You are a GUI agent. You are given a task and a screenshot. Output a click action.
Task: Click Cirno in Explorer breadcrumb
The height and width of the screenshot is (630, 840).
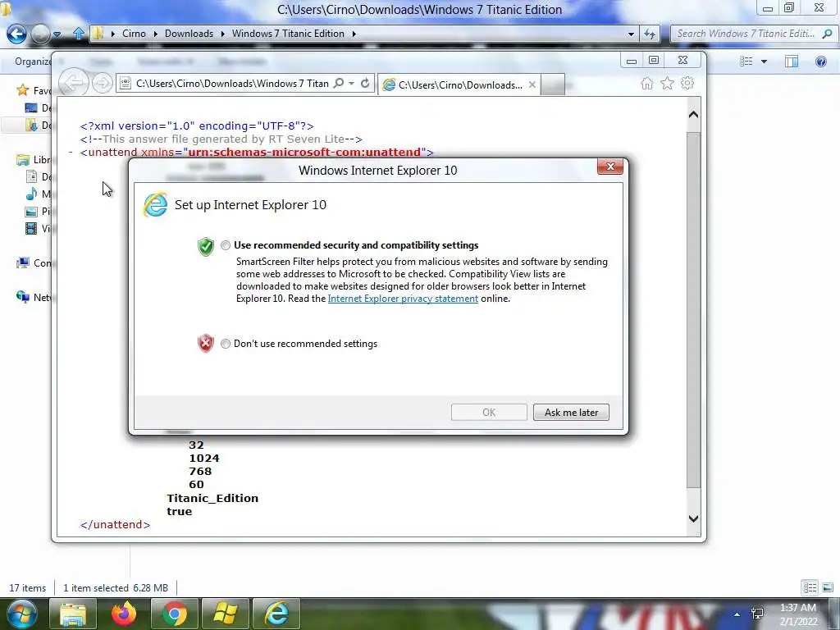coord(134,34)
